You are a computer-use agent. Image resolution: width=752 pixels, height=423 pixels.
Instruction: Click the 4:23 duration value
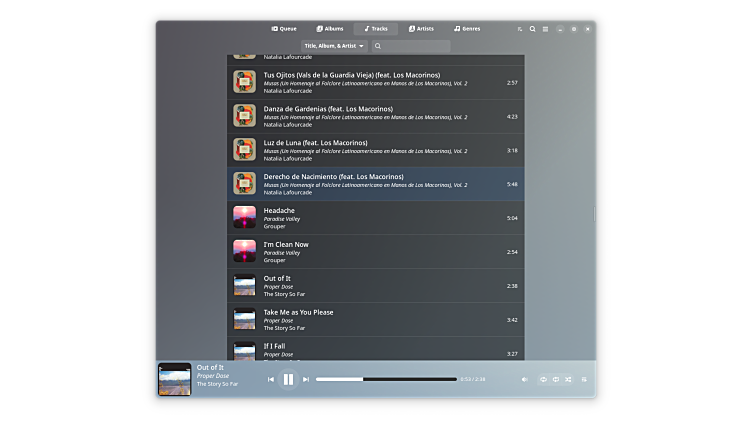click(x=512, y=117)
